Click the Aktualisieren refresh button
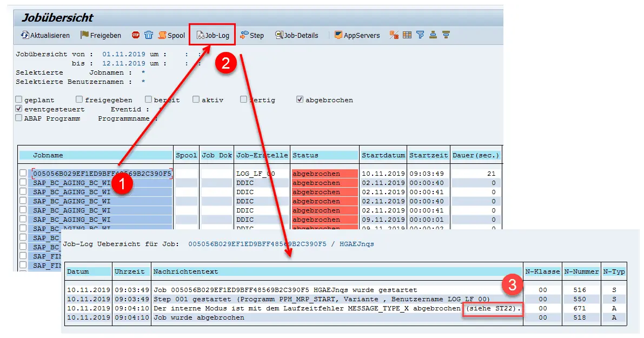The width and height of the screenshot is (644, 338). tap(45, 35)
